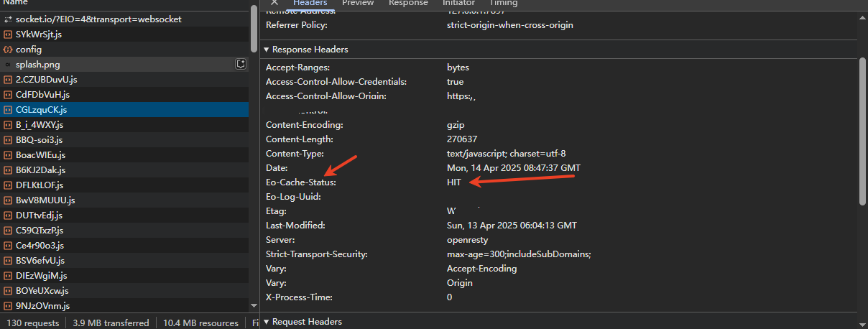Click the websocket icon beside socket.io request
The width and height of the screenshot is (868, 329).
(8, 19)
